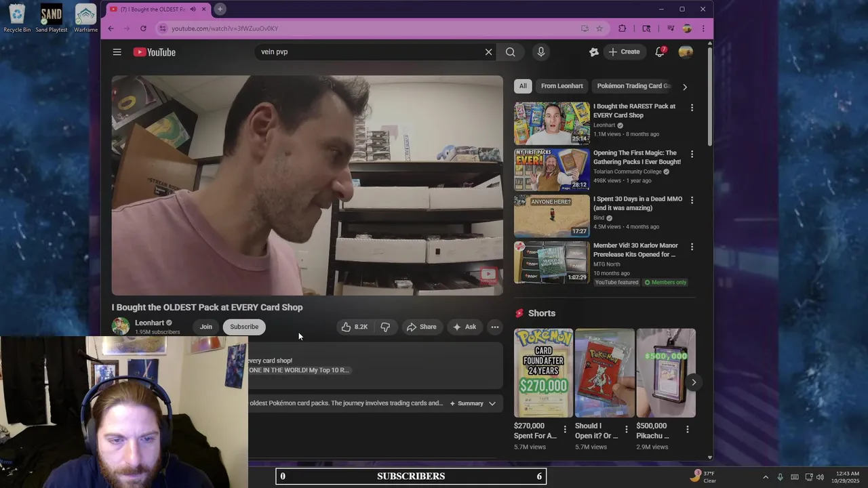Ask about this video

[x=465, y=327]
